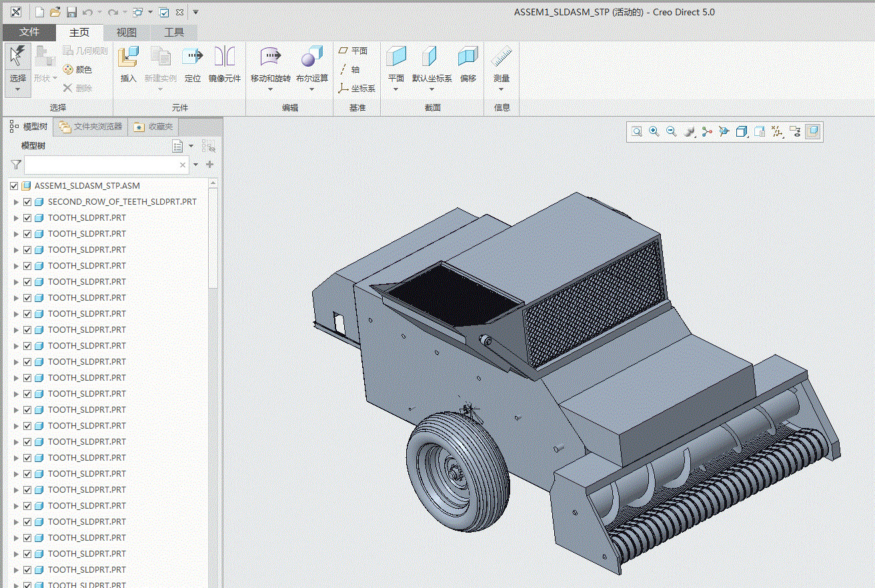Viewport: 875px width, 588px height.
Task: Click the zoom in magnifier icon
Action: click(x=654, y=132)
